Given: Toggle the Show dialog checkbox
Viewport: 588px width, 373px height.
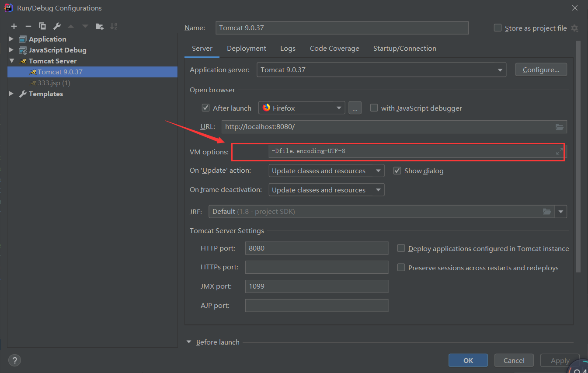Looking at the screenshot, I should (397, 171).
